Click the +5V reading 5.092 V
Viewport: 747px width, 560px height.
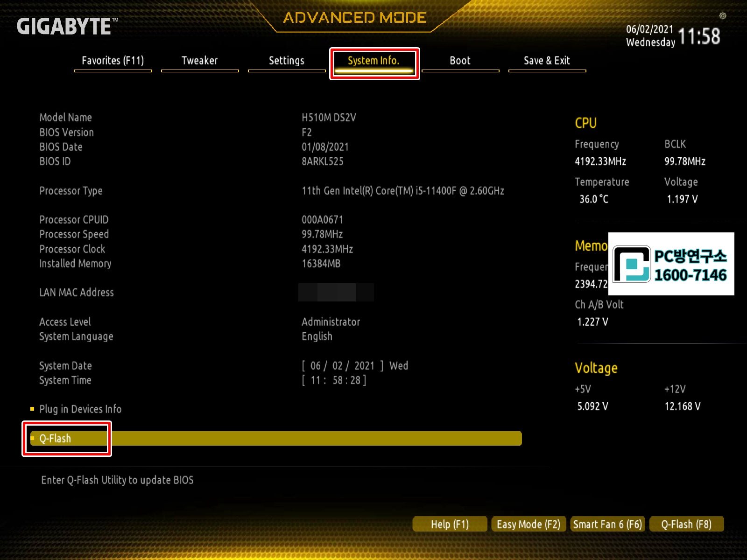tap(592, 406)
